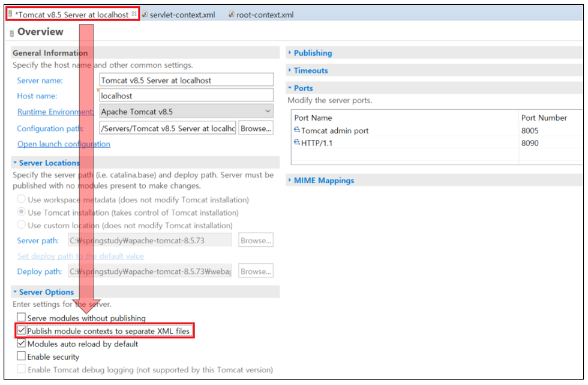
Task: Open launch configuration link
Action: point(64,144)
